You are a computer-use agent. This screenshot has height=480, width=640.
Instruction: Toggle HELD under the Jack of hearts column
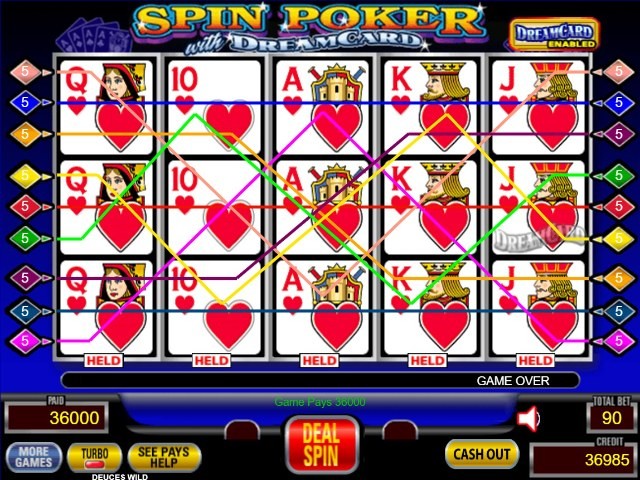(536, 360)
